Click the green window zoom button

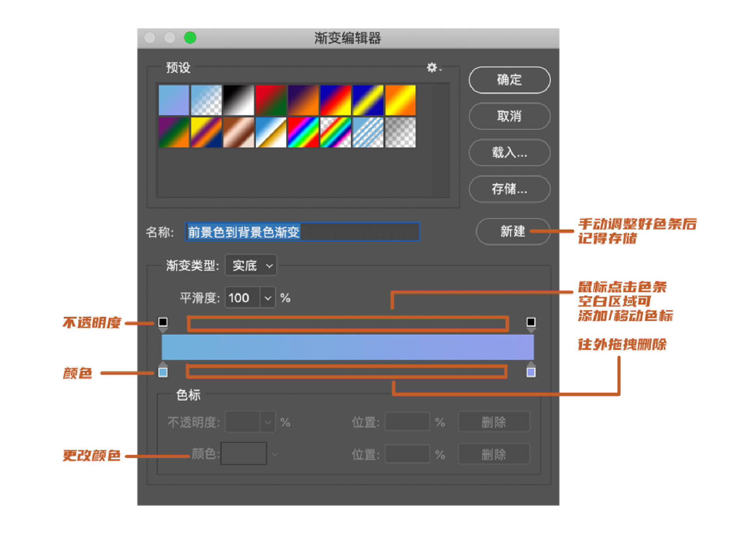click(x=190, y=38)
